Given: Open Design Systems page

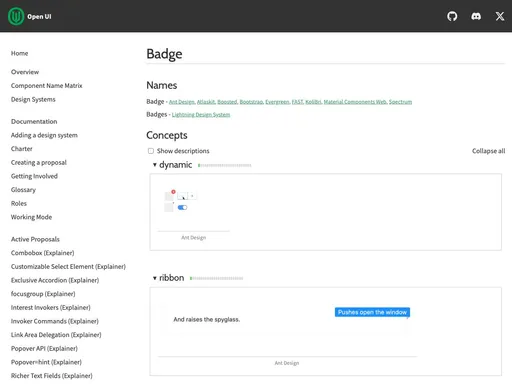Looking at the screenshot, I should coord(33,99).
